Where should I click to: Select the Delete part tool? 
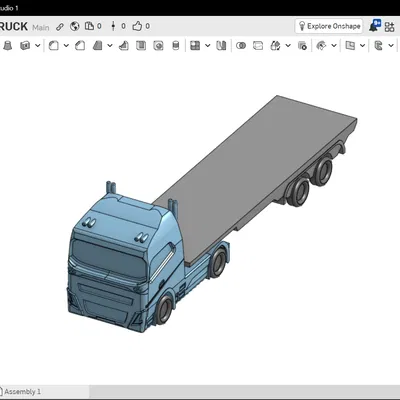pyautogui.click(x=302, y=45)
